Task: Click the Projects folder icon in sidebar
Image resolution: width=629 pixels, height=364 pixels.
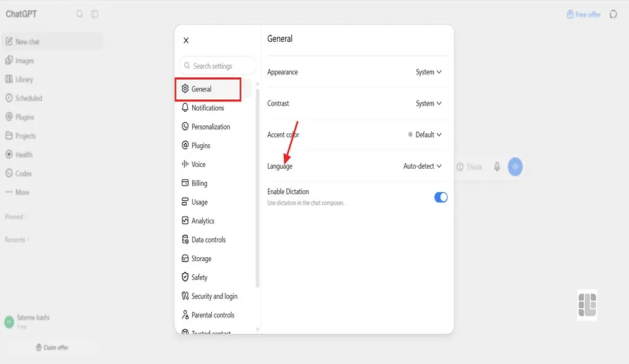Action: coord(9,136)
